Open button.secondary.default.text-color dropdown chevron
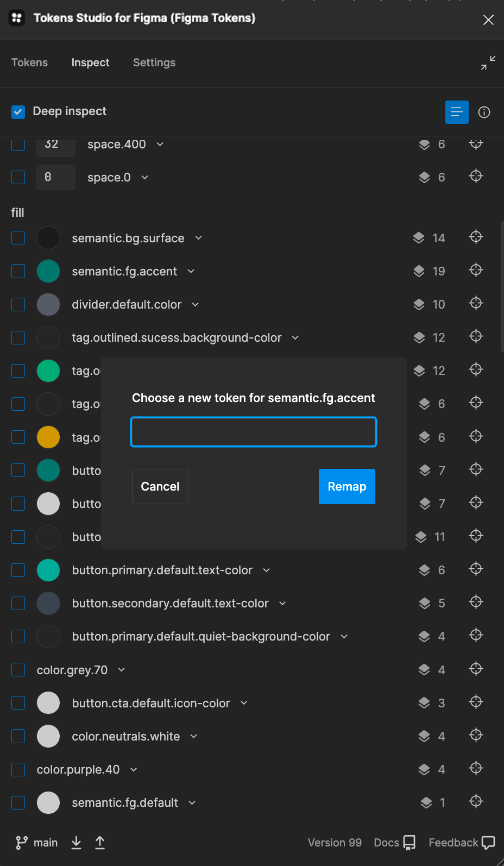504x866 pixels. (x=282, y=603)
